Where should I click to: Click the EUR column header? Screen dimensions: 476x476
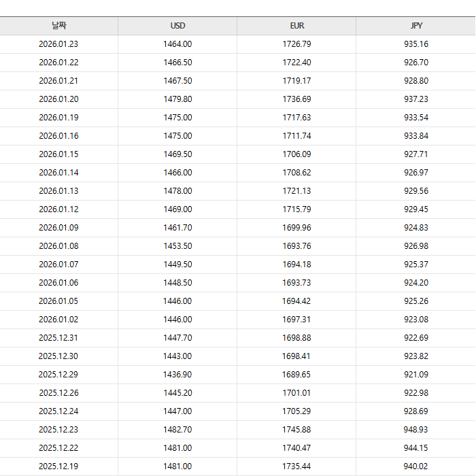pos(296,26)
